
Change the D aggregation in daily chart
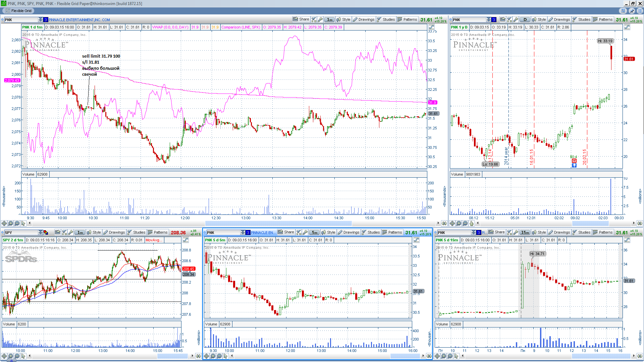click(525, 19)
